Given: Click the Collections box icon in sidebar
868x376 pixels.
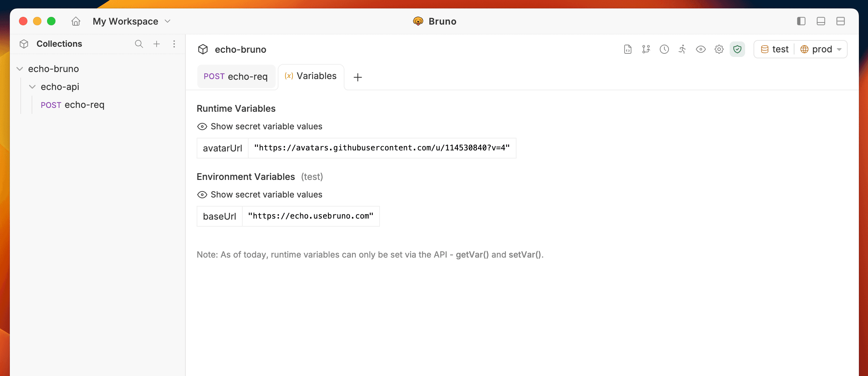Looking at the screenshot, I should (24, 44).
